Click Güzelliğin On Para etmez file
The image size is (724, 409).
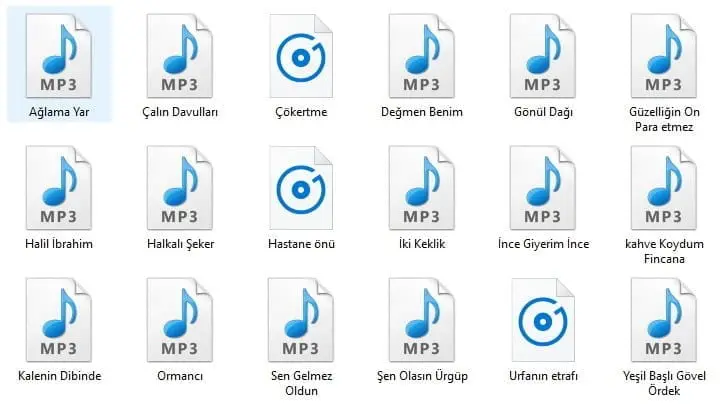point(664,54)
